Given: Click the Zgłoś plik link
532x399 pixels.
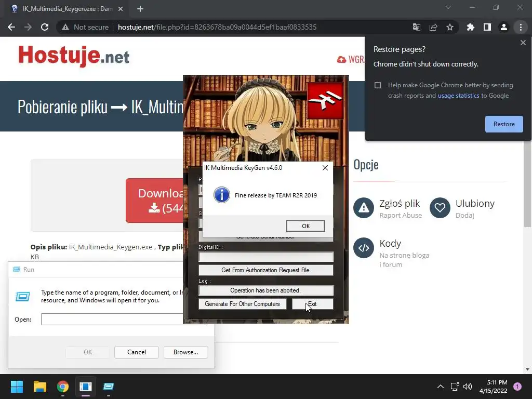Looking at the screenshot, I should pyautogui.click(x=400, y=204).
